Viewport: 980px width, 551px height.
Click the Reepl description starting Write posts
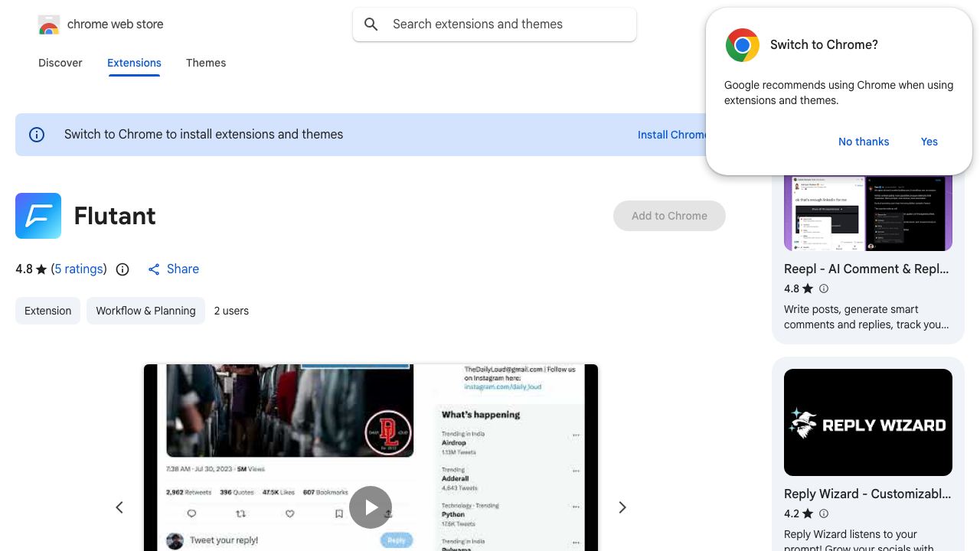click(867, 317)
